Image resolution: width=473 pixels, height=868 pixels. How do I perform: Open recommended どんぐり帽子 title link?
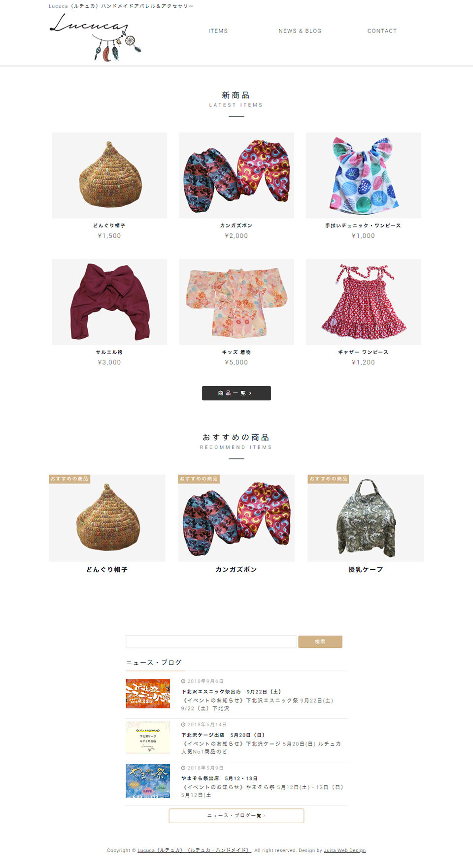coord(107,570)
